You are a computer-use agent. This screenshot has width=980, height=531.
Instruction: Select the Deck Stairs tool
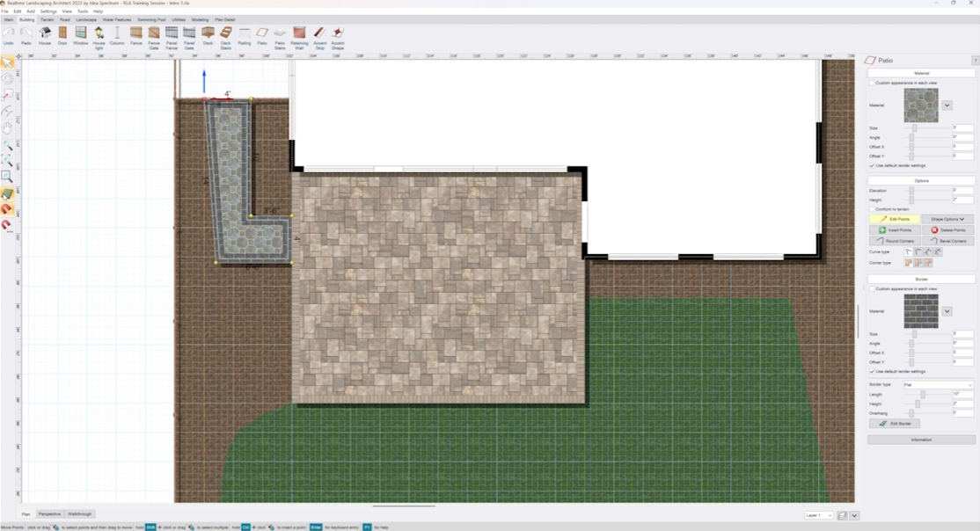225,38
